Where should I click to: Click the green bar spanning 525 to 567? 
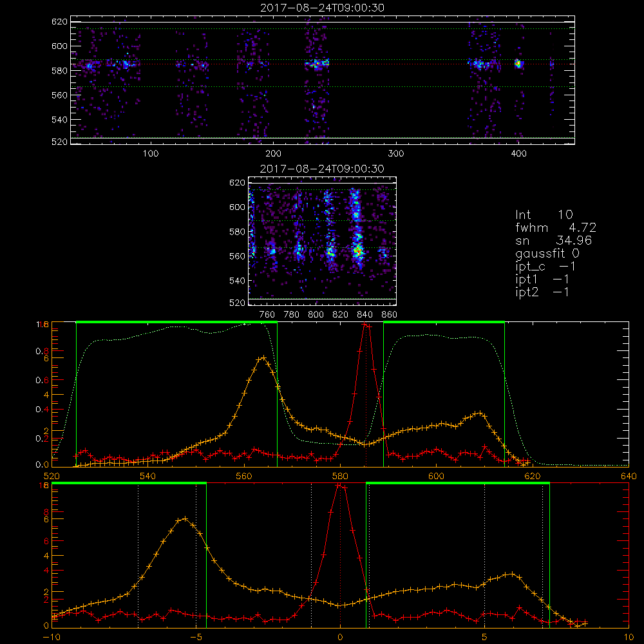click(176, 322)
